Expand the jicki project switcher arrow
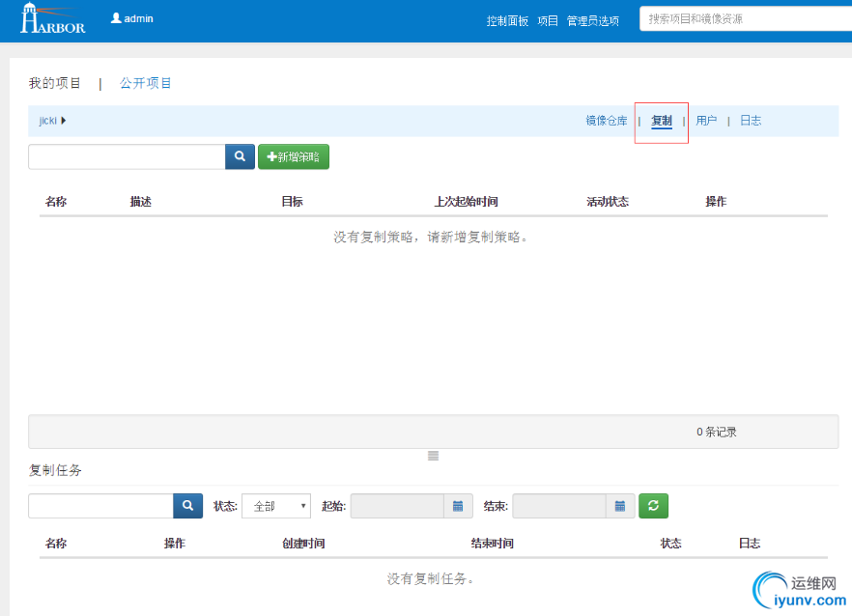852x616 pixels. click(x=64, y=121)
